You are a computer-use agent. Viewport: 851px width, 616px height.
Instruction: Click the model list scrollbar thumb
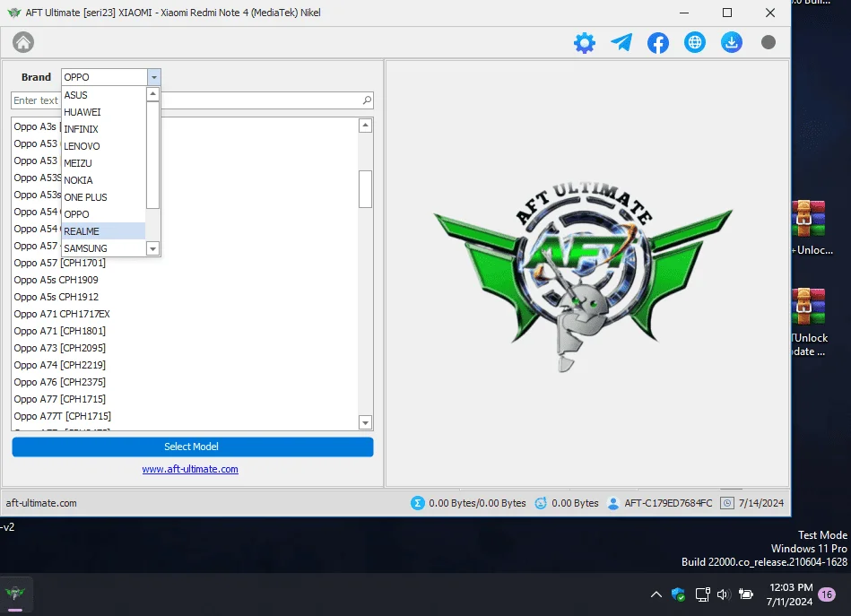tap(365, 189)
